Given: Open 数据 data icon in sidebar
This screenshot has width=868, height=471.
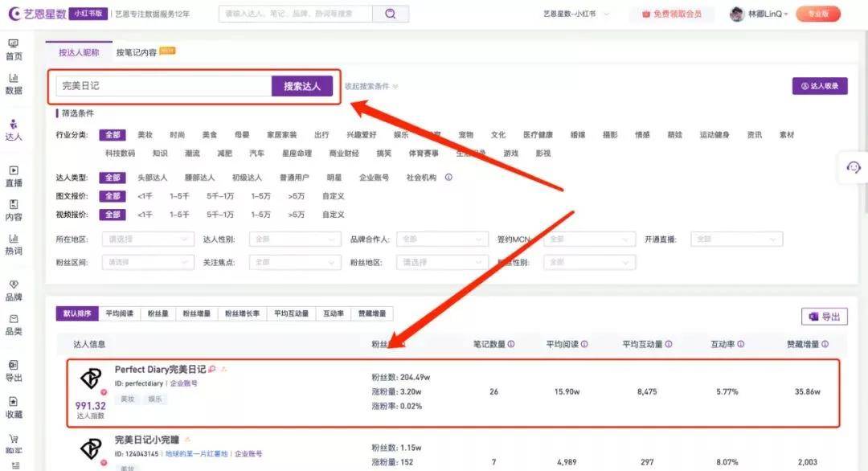Looking at the screenshot, I should [x=14, y=78].
